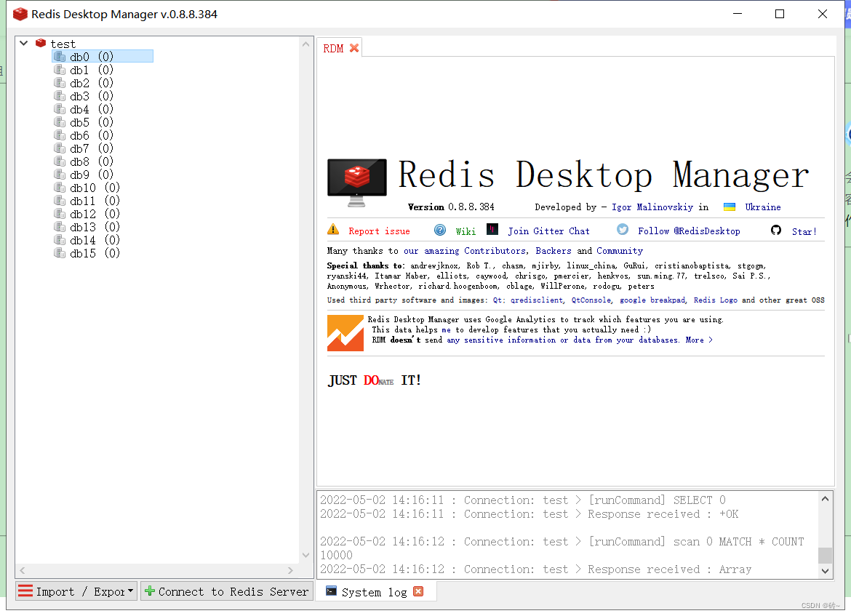Image resolution: width=851 pixels, height=616 pixels.
Task: Click the log panel scrollbar thumb
Action: tap(825, 555)
